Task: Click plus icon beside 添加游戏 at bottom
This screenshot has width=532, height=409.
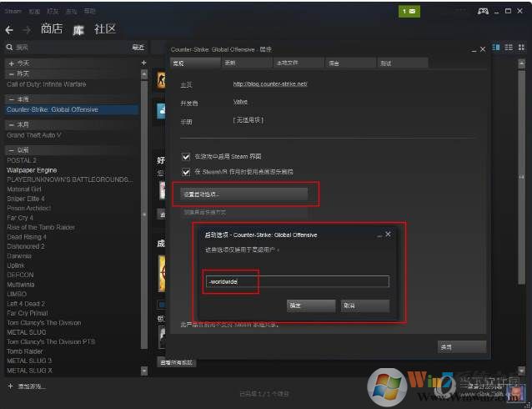Action: (x=11, y=386)
